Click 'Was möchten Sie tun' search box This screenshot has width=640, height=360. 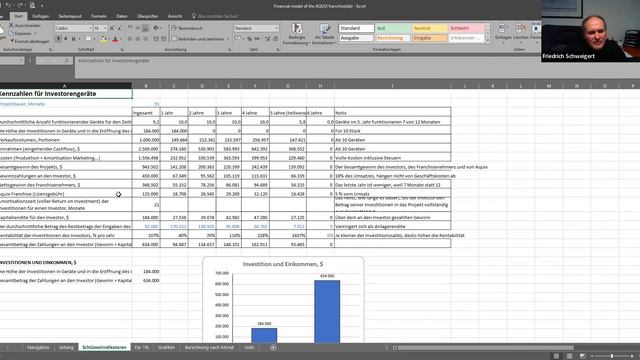[x=217, y=16]
